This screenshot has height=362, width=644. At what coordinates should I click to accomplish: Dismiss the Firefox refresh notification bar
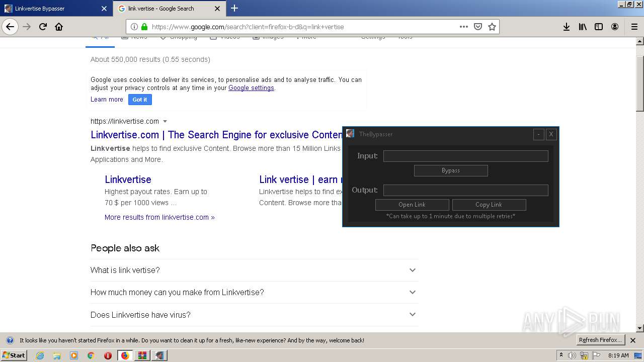pyautogui.click(x=633, y=340)
